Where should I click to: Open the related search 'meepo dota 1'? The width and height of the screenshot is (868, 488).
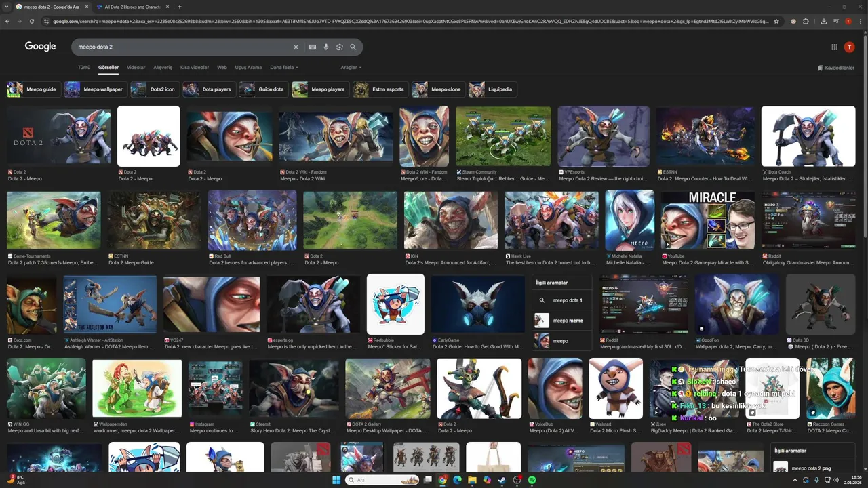click(562, 300)
